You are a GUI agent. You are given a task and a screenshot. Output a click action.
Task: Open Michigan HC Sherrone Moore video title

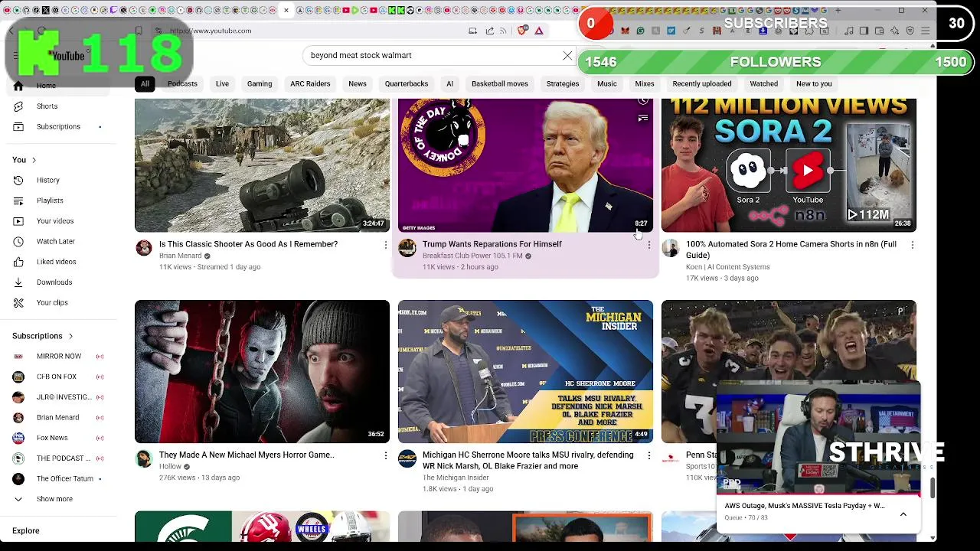[528, 460]
